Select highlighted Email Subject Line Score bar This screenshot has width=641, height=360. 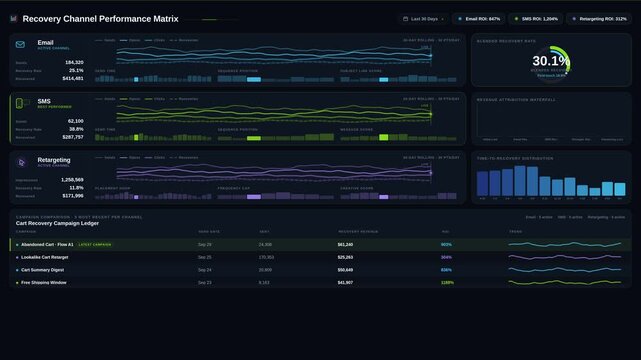pyautogui.click(x=383, y=80)
